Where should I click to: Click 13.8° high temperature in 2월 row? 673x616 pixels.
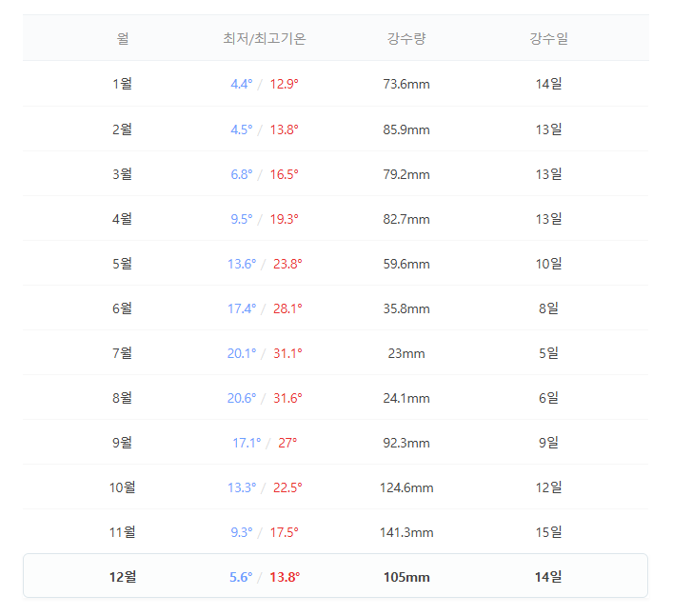pos(284,129)
